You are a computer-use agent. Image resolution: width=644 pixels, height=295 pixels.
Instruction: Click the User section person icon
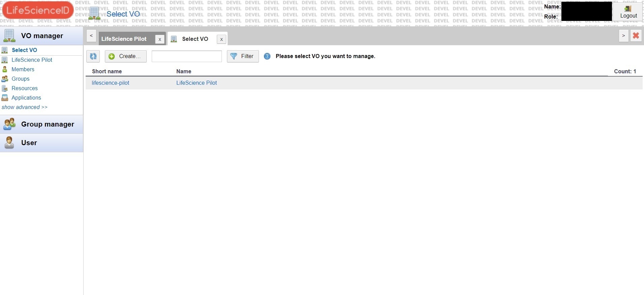pos(9,143)
